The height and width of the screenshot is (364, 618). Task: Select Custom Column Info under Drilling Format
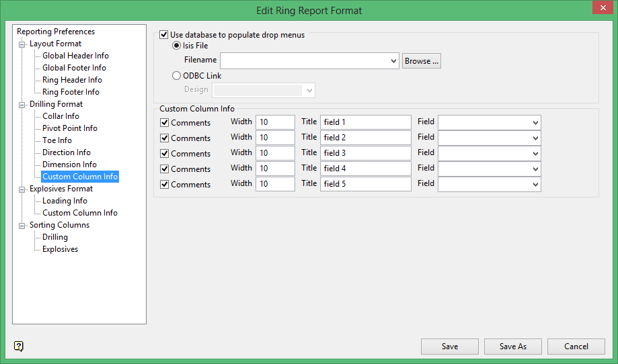(x=80, y=177)
